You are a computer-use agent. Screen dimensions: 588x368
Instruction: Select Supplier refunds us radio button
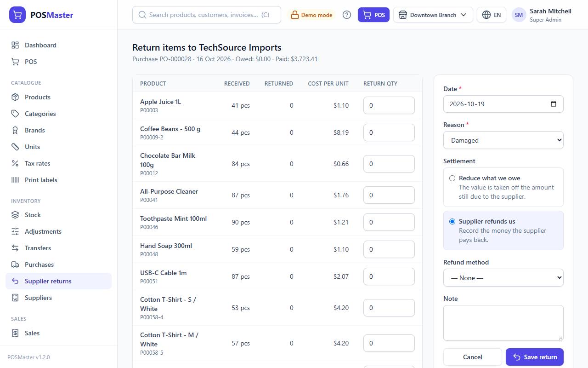pyautogui.click(x=452, y=221)
